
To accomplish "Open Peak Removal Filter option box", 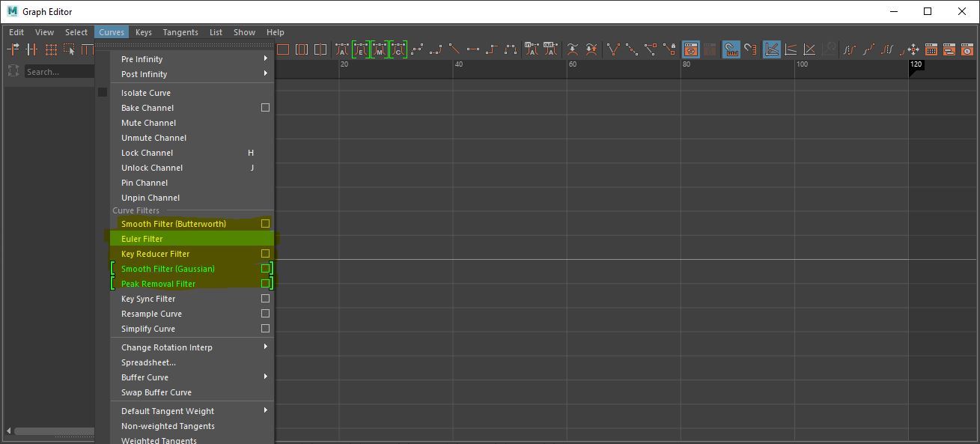I will tap(265, 284).
